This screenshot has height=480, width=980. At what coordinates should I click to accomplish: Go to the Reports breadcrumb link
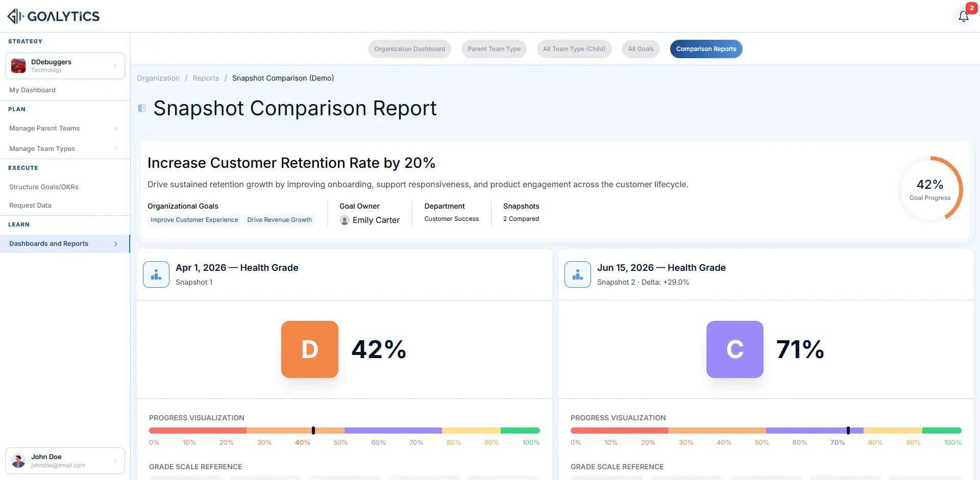pos(206,78)
